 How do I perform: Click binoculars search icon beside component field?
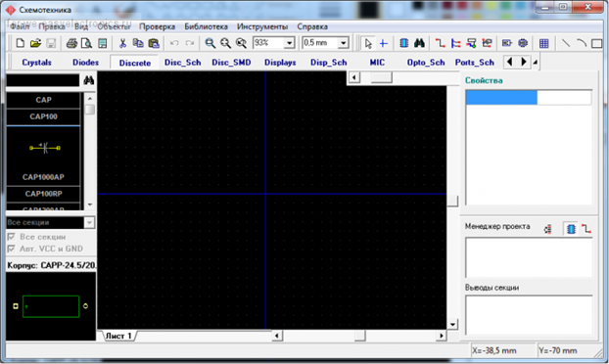click(89, 80)
